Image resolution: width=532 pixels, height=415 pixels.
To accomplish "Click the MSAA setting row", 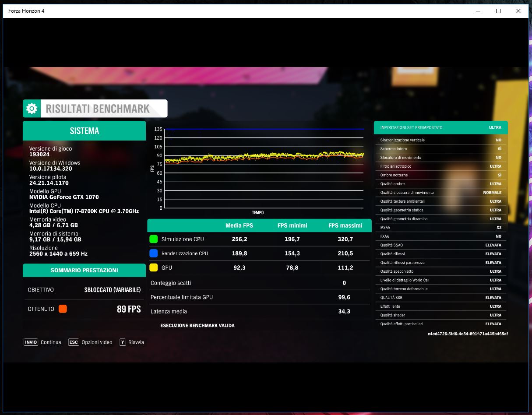I will pos(441,228).
